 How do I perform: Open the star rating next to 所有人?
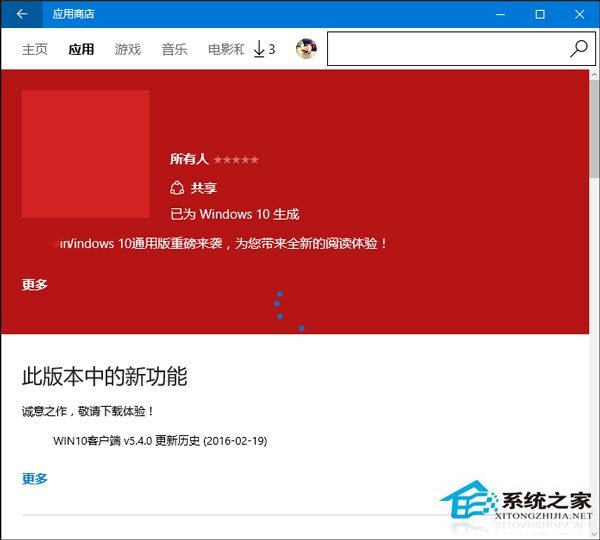(236, 160)
